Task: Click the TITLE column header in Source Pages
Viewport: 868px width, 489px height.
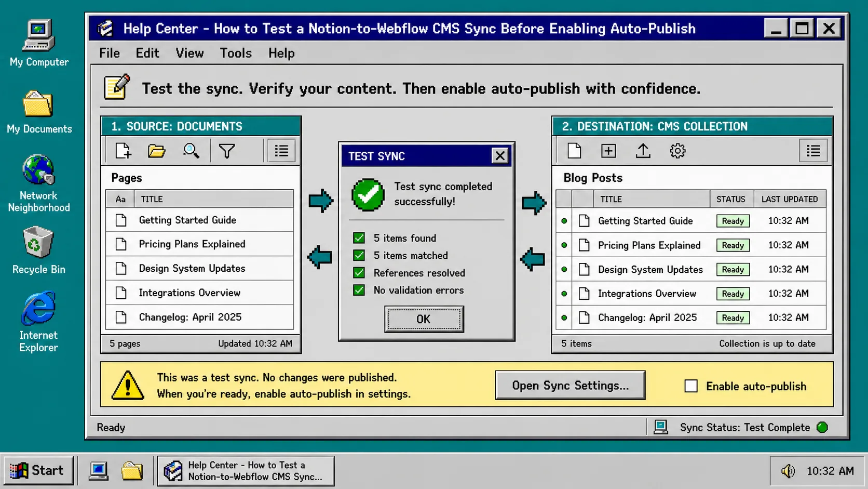Action: tap(213, 199)
